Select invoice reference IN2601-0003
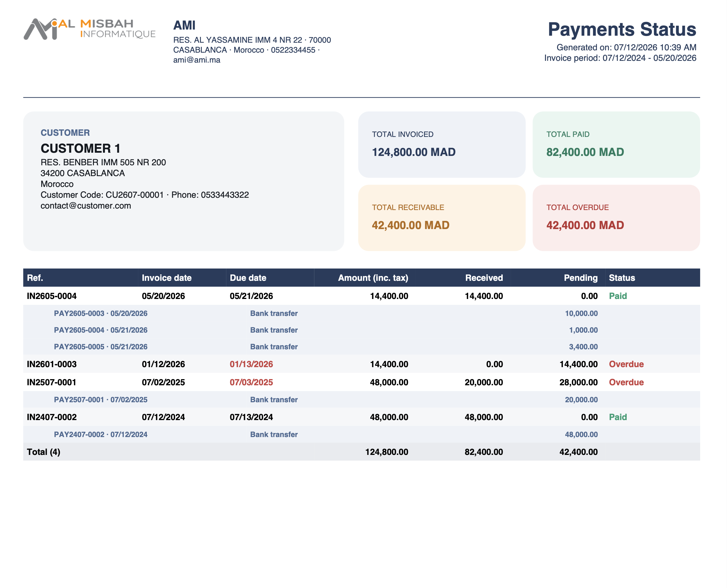This screenshot has width=727, height=588. [x=52, y=364]
